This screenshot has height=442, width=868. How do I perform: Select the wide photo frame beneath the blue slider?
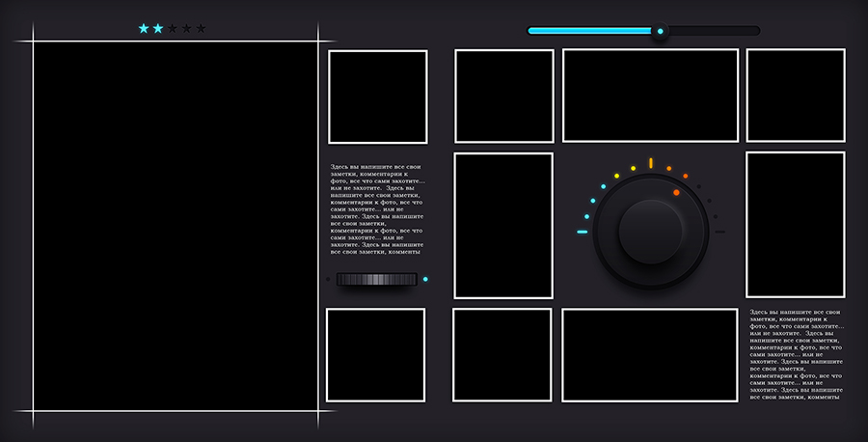pos(650,96)
